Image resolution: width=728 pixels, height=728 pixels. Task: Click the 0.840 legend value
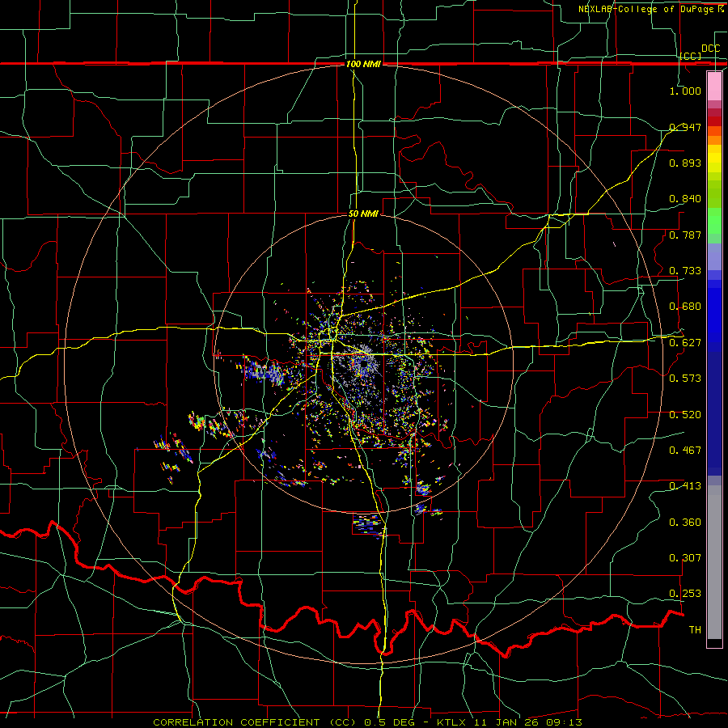pos(685,199)
